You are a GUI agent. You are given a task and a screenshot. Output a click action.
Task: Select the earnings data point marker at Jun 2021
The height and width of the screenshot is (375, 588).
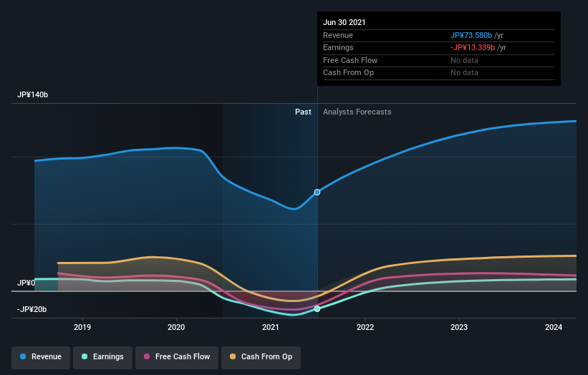point(317,308)
